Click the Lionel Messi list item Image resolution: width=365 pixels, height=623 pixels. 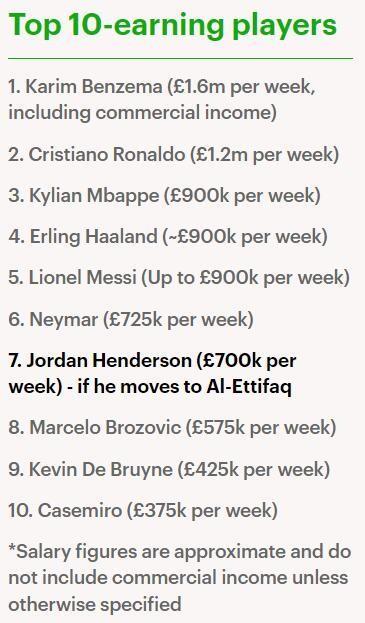pyautogui.click(x=179, y=278)
